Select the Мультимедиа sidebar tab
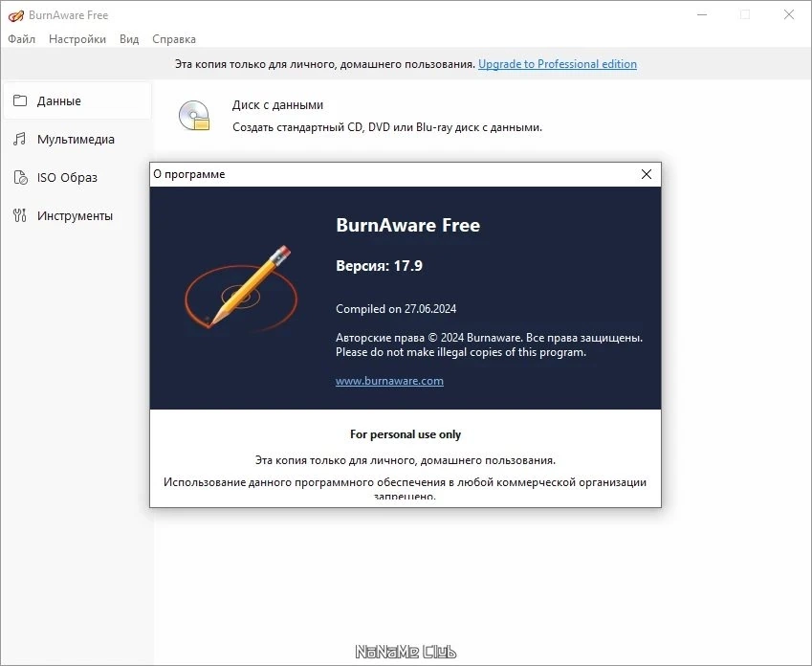812x666 pixels. click(x=77, y=139)
